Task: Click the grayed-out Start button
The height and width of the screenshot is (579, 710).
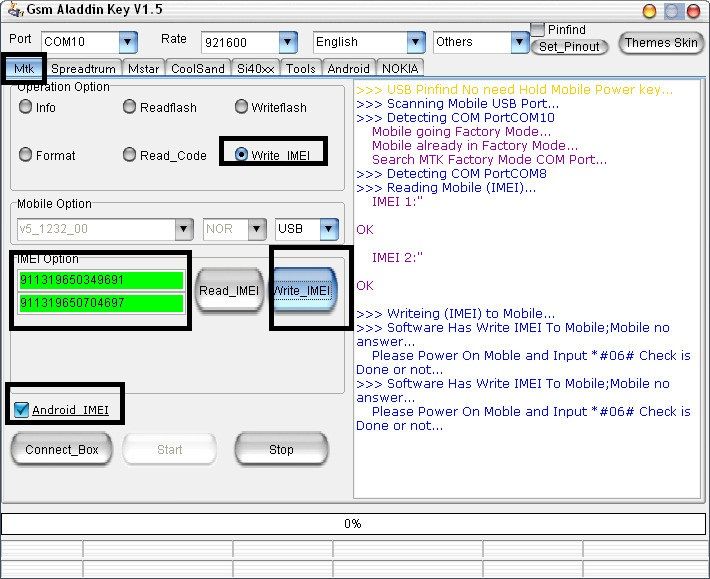Action: click(169, 450)
